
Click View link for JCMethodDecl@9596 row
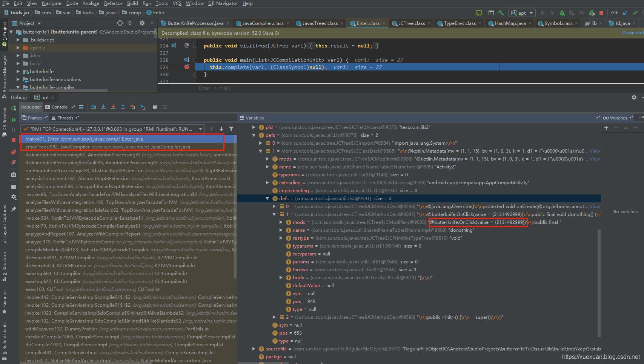[x=595, y=206]
